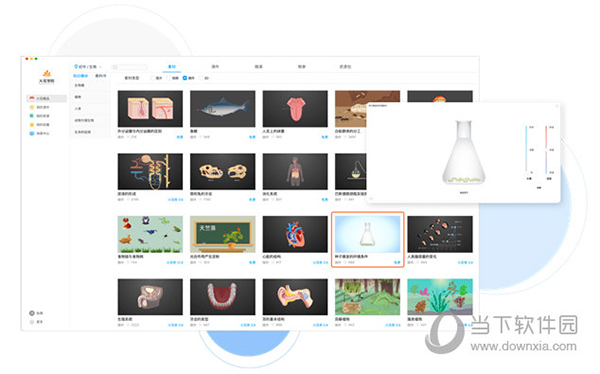Open the gear settings icon at sidebar bottom
Screen dimensions: 600x374
pyautogui.click(x=32, y=313)
